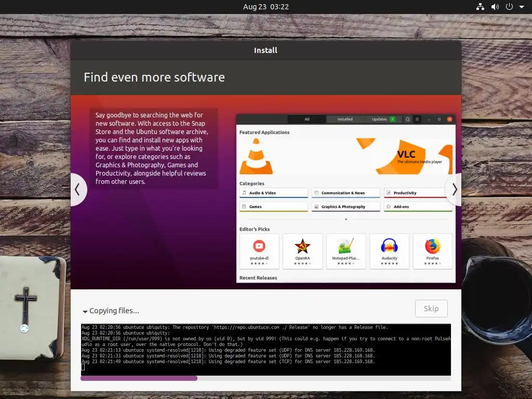Screen dimensions: 532x399
Task: Select the All tab in software preview
Action: (307, 119)
